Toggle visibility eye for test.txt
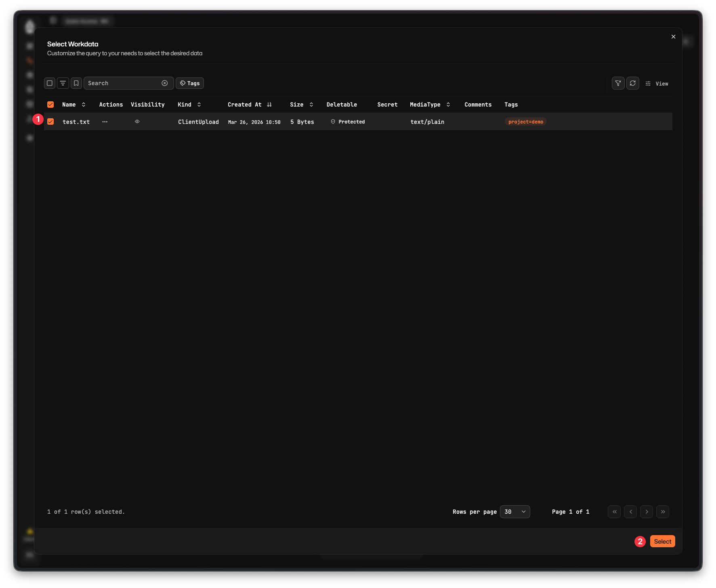716x588 pixels. 137,121
